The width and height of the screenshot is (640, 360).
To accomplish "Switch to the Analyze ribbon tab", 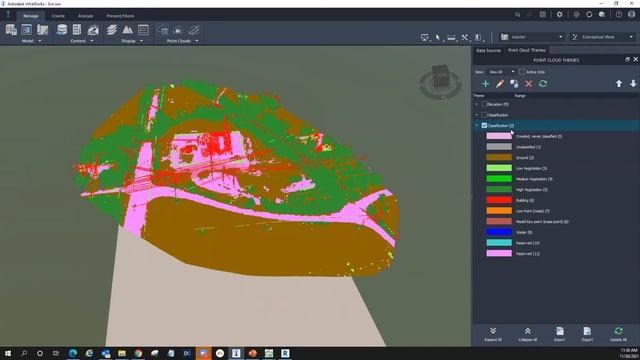I will tap(85, 16).
